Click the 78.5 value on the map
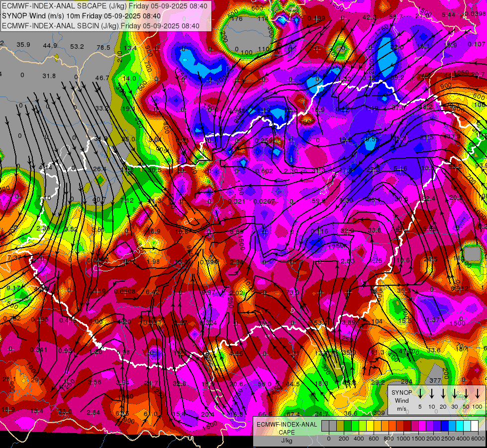487x448 pixels. (103, 48)
